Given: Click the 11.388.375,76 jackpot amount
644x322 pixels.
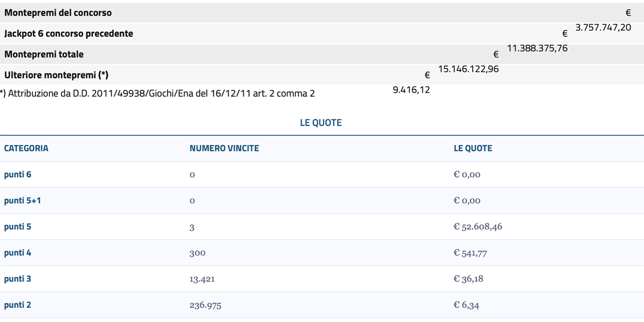Looking at the screenshot, I should pos(537,48).
